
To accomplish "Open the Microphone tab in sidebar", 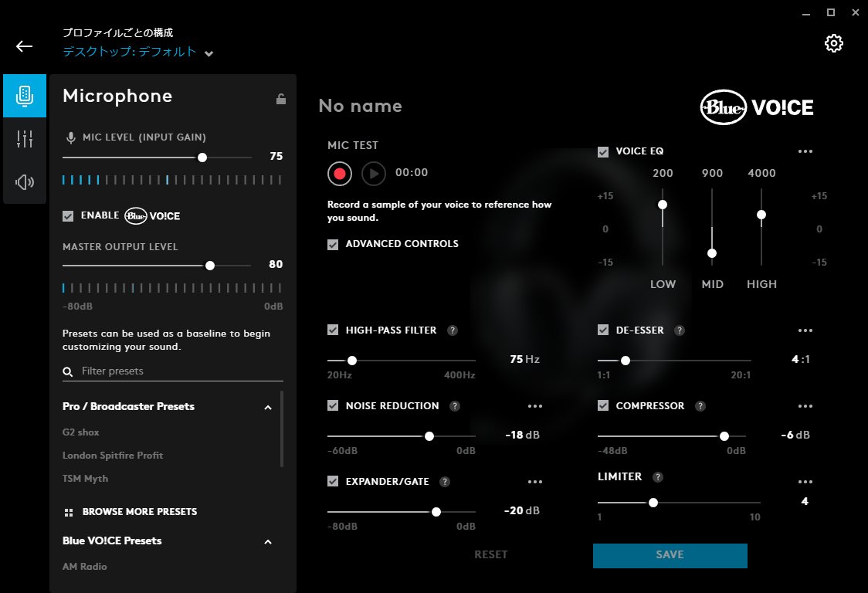I will [x=25, y=96].
